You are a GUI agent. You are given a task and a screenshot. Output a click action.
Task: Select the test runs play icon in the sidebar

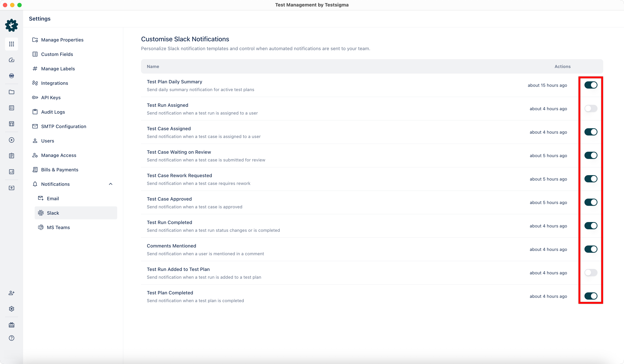[11, 140]
